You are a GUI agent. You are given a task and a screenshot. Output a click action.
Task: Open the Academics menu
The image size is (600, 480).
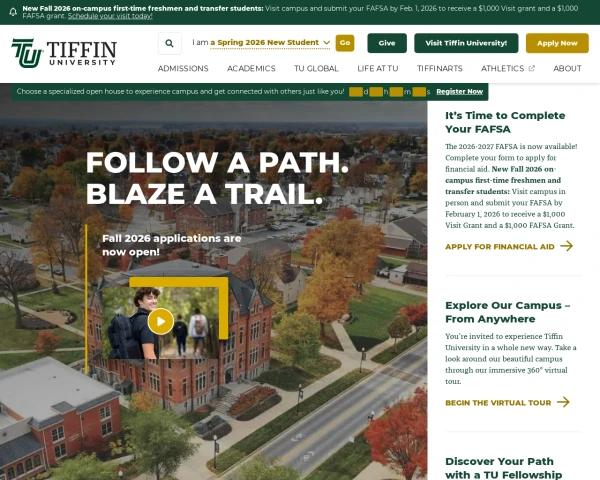coord(251,69)
